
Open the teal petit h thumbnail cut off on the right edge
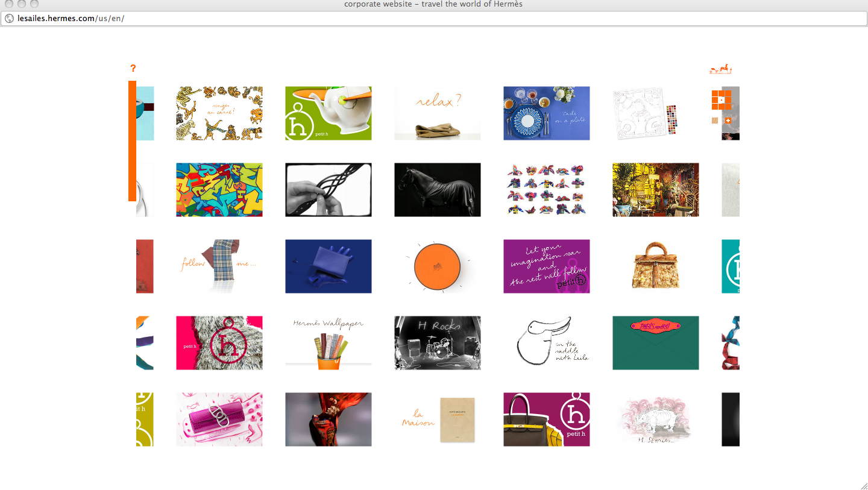(x=731, y=266)
